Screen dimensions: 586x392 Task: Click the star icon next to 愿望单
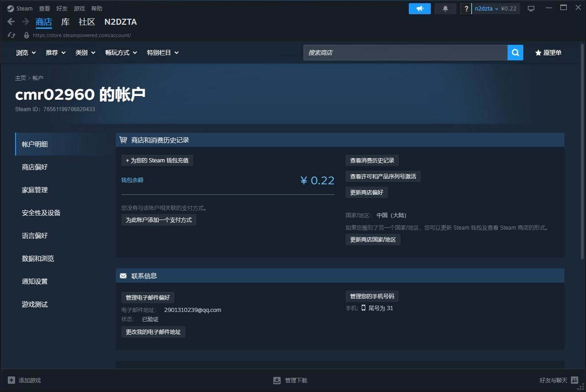coord(538,53)
